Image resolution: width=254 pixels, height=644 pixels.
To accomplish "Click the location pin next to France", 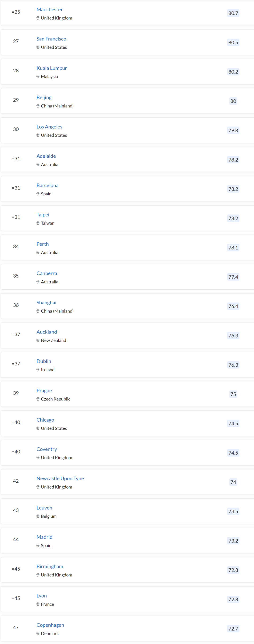I will [38, 604].
